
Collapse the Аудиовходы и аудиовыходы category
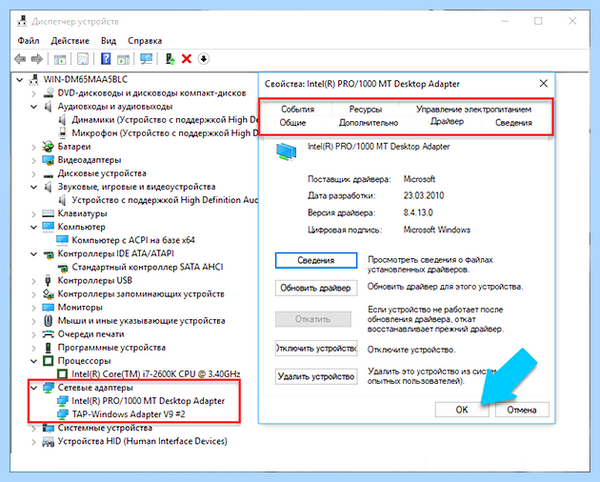[x=34, y=107]
